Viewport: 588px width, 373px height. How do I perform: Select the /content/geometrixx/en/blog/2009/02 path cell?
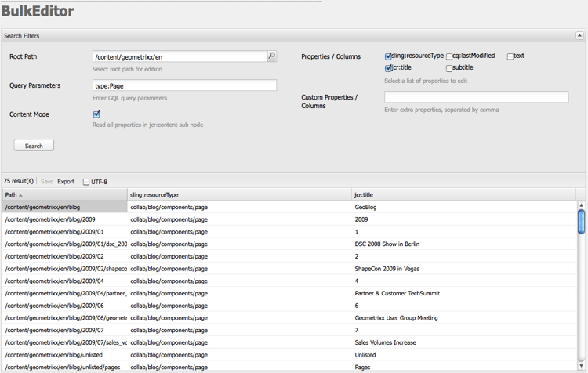[x=65, y=256]
